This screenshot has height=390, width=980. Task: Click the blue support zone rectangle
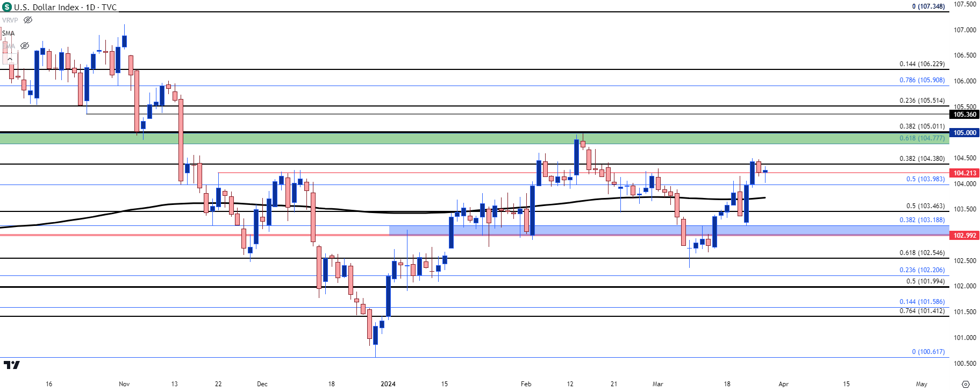click(669, 230)
